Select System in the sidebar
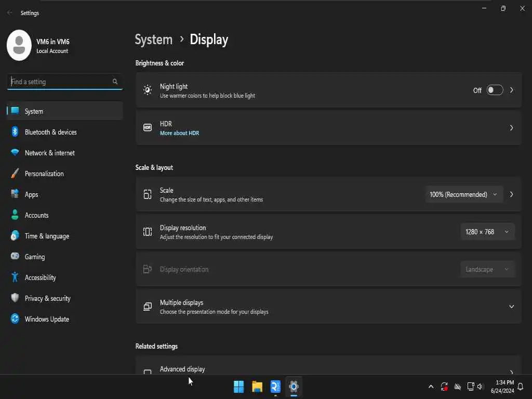This screenshot has height=399, width=532. (64, 111)
